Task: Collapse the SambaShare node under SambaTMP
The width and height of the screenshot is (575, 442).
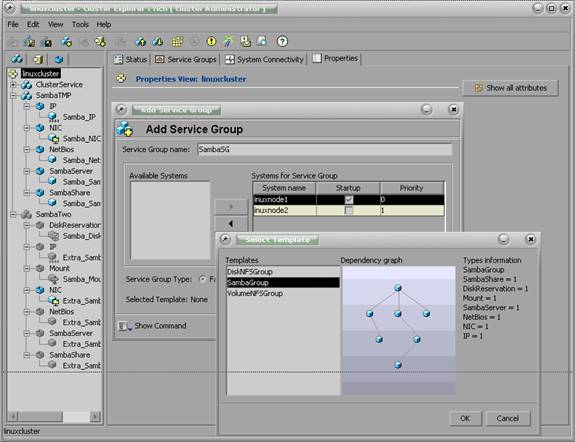Action: pos(27,193)
